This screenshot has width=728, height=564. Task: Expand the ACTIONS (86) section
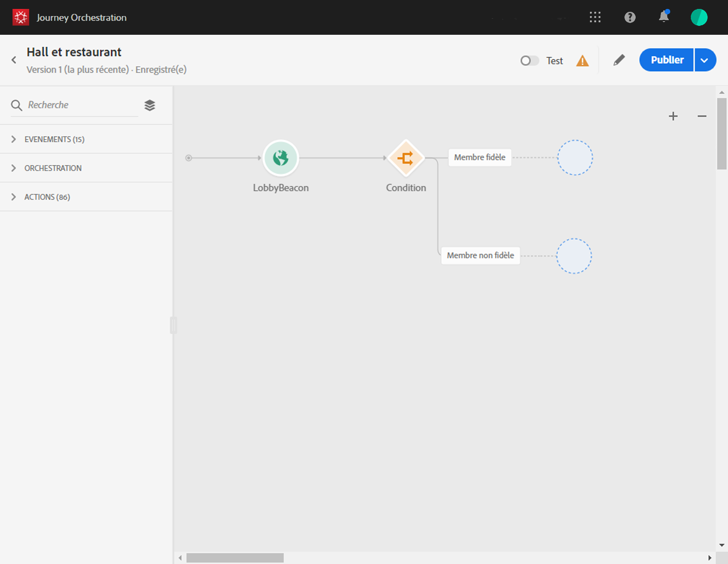(47, 197)
